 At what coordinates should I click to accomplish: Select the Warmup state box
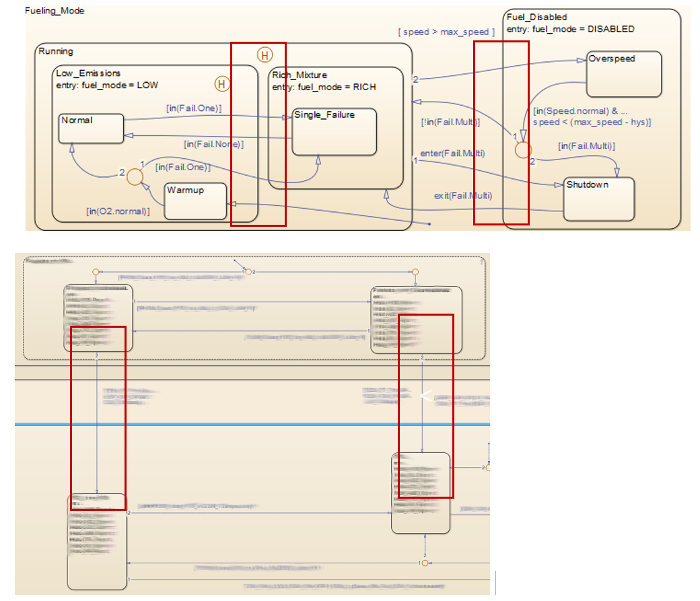pyautogui.click(x=196, y=201)
